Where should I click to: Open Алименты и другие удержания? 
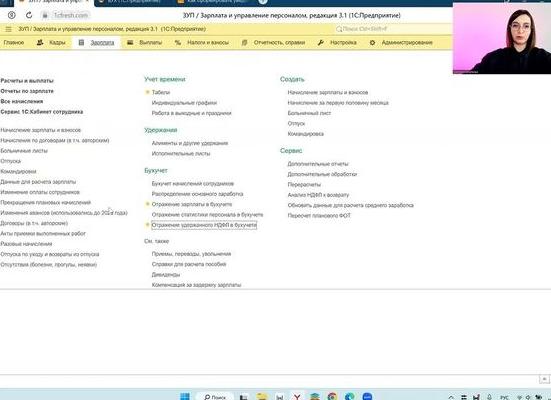click(x=190, y=143)
